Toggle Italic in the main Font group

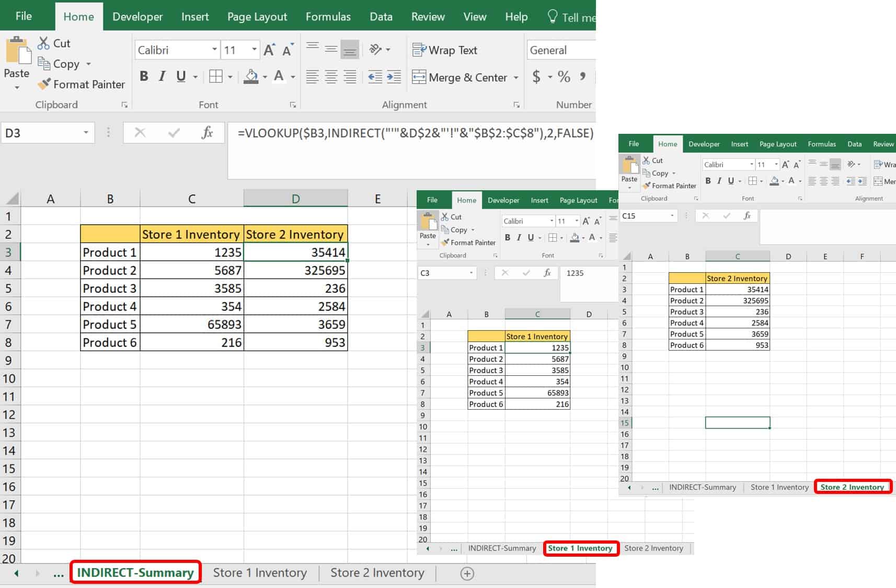162,77
